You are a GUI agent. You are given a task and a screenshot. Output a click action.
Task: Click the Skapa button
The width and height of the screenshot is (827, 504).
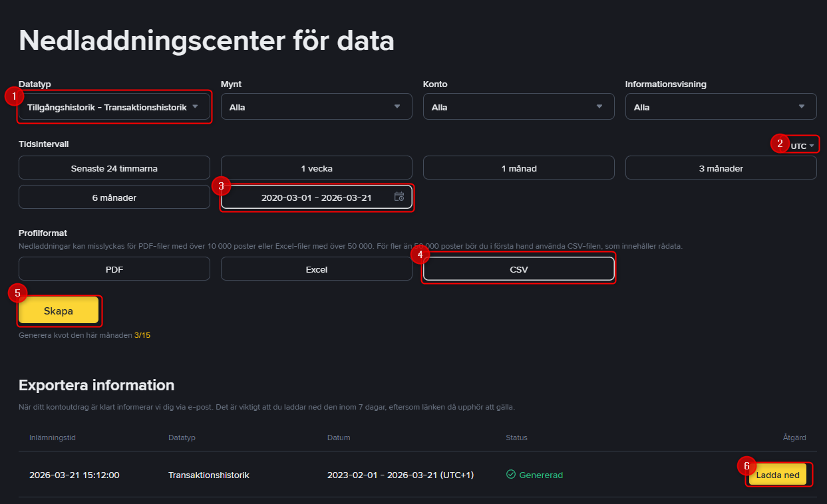tap(59, 311)
